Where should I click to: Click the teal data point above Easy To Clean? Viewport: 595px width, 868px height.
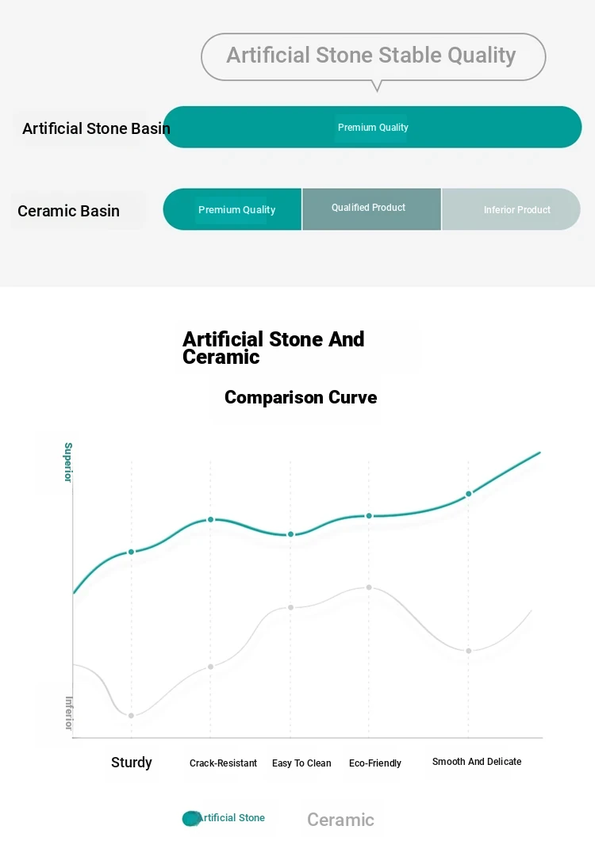291,534
